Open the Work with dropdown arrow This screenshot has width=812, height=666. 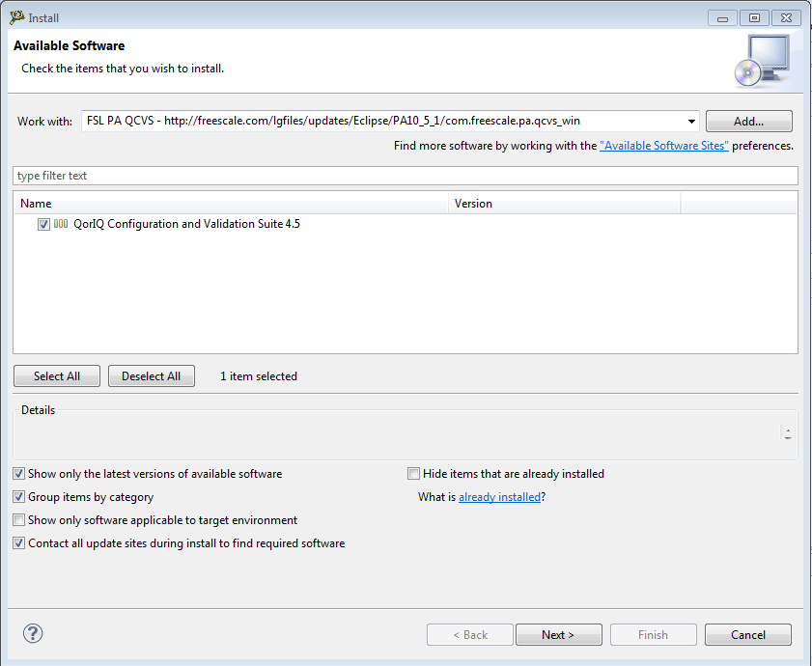coord(691,122)
